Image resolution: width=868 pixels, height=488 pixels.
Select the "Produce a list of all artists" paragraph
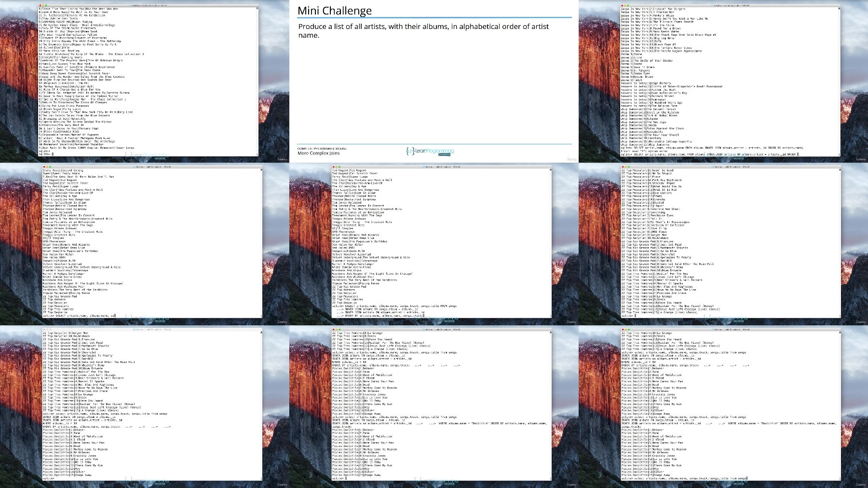click(423, 30)
